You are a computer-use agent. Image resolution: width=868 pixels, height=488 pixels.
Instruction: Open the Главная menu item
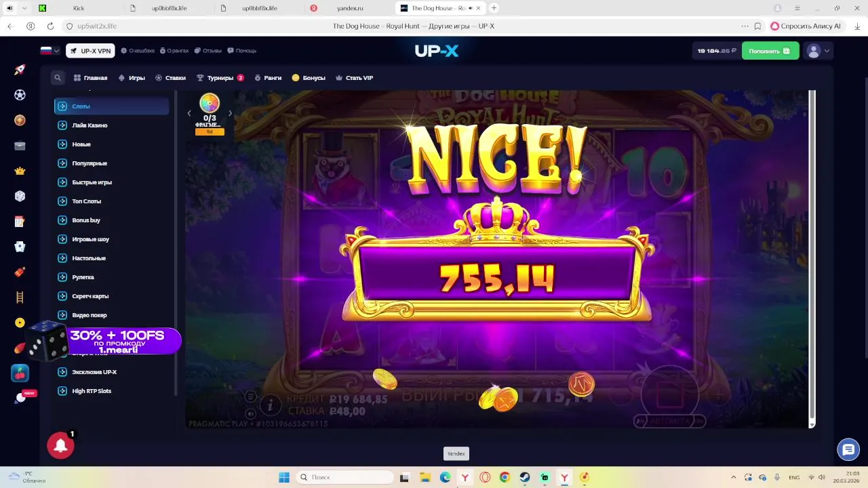pyautogui.click(x=91, y=78)
